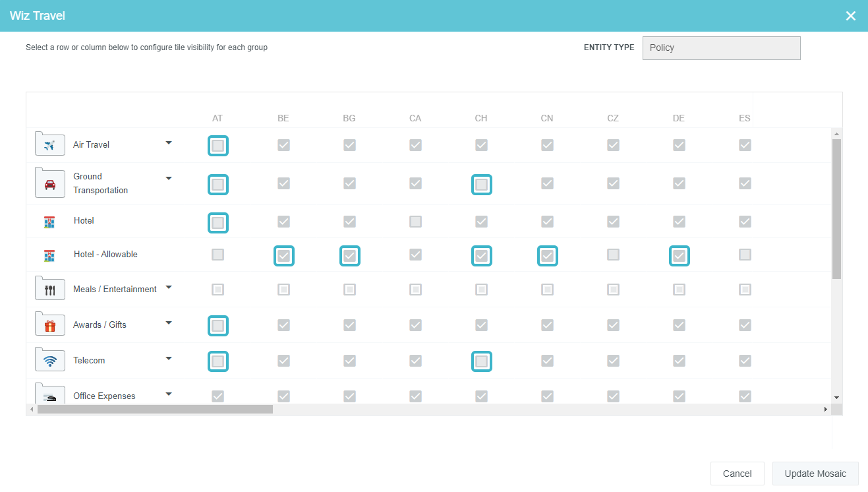Screen dimensions: 868x492
Task: Expand the Telecom category arrow
Action: click(169, 358)
